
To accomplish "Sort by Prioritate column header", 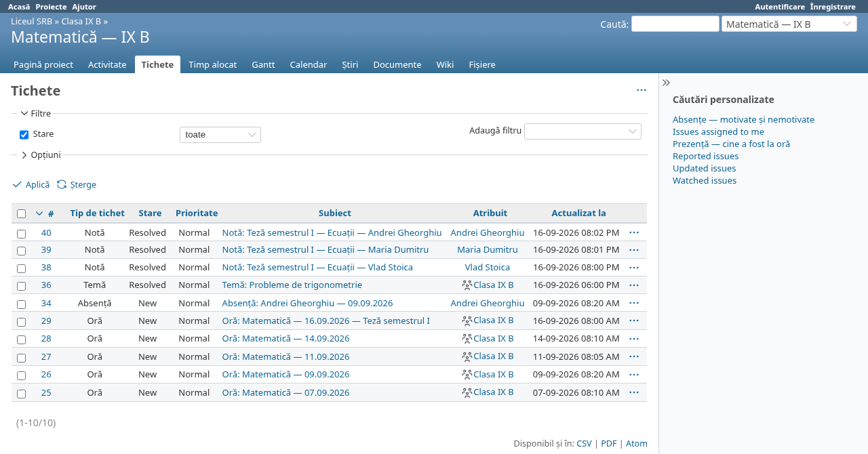I will pyautogui.click(x=197, y=213).
